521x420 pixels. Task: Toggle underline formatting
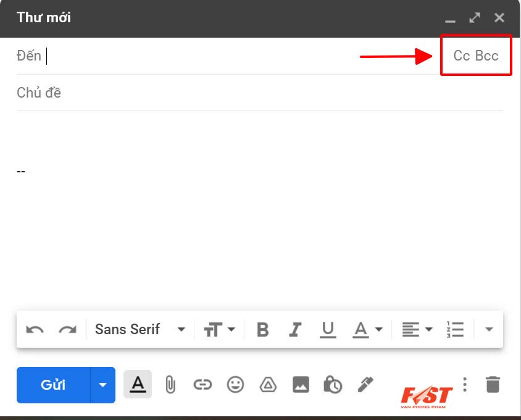coord(328,330)
